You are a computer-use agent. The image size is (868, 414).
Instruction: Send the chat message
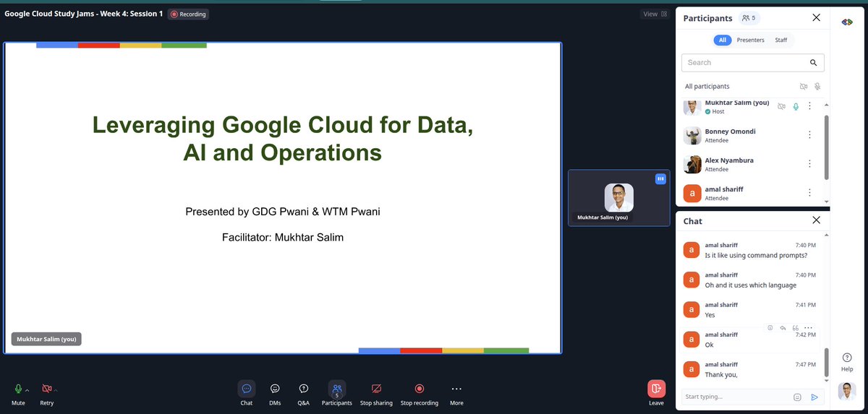(814, 397)
